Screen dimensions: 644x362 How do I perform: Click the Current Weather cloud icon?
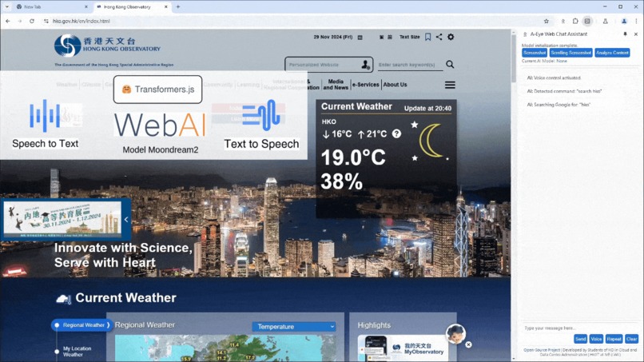point(64,299)
